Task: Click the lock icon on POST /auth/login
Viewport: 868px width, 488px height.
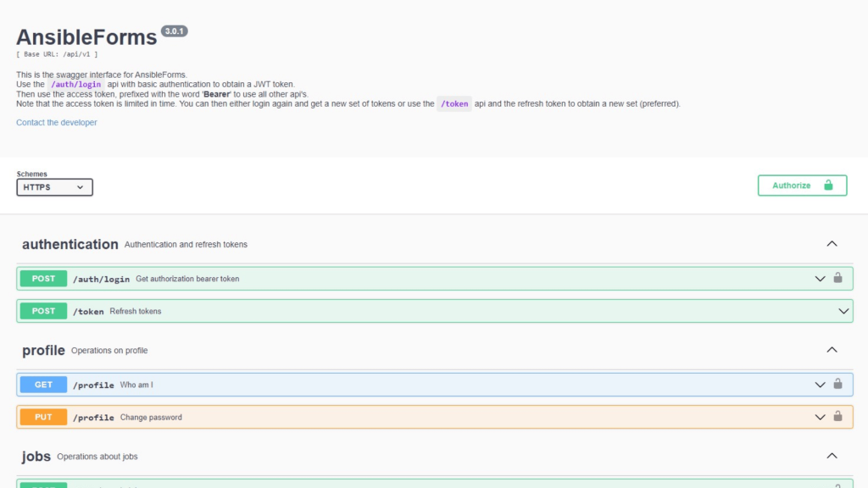Action: [x=837, y=278]
